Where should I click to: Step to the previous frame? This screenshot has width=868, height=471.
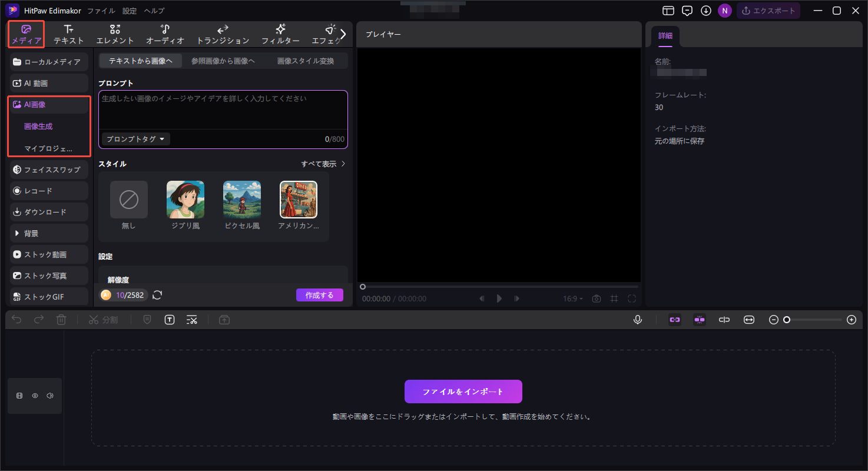[x=482, y=298]
